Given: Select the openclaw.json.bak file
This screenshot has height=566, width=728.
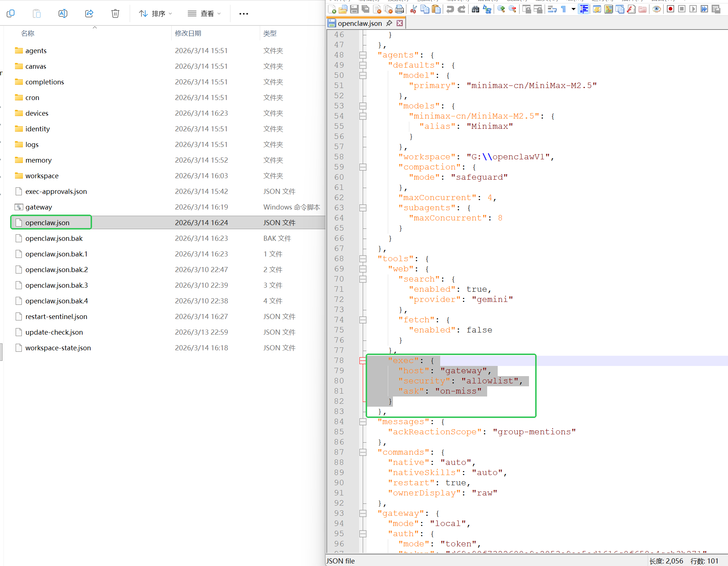Looking at the screenshot, I should tap(54, 238).
